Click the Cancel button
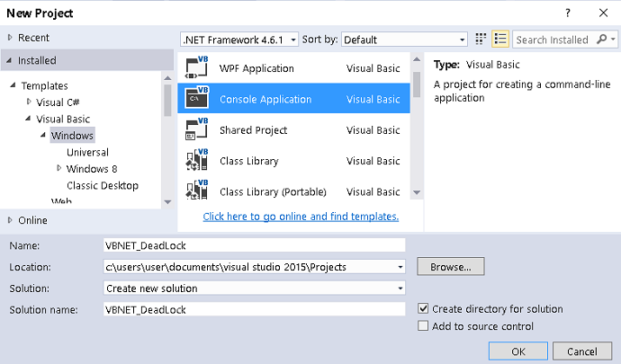 click(x=581, y=351)
